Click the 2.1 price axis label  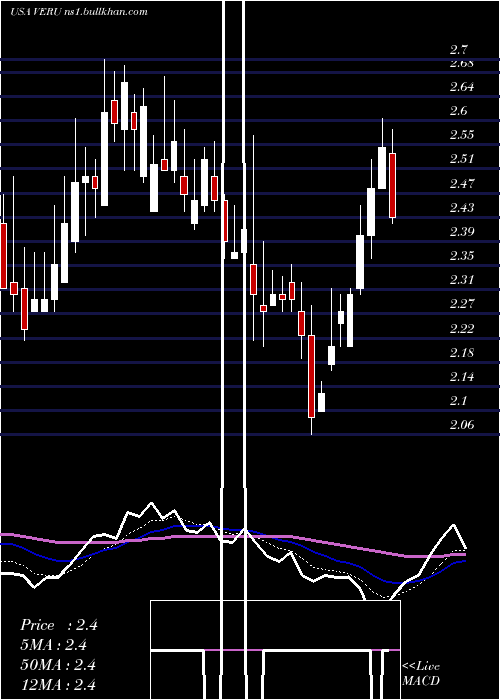click(458, 400)
